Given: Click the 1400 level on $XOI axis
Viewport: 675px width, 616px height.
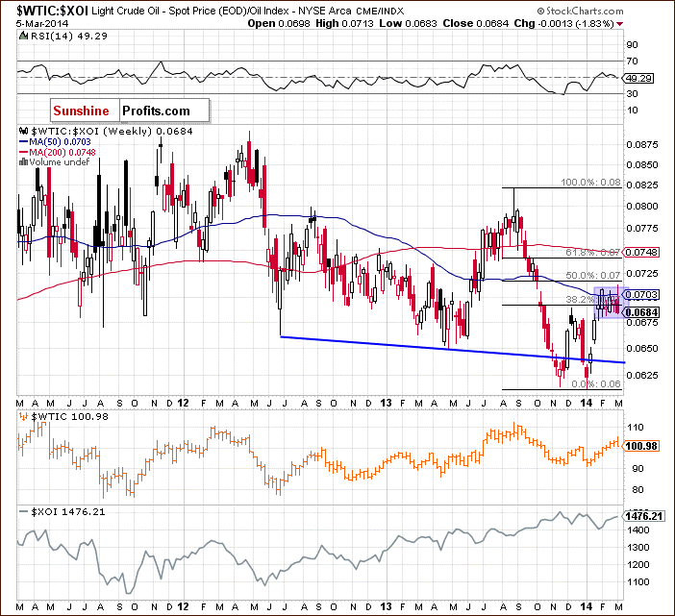Looking at the screenshot, I should pos(638,530).
